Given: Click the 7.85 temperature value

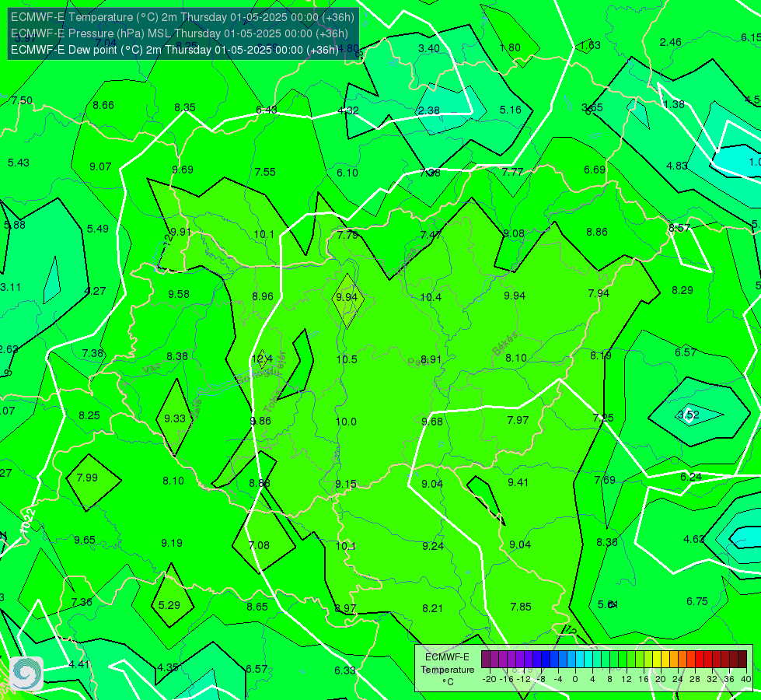Looking at the screenshot, I should [521, 607].
